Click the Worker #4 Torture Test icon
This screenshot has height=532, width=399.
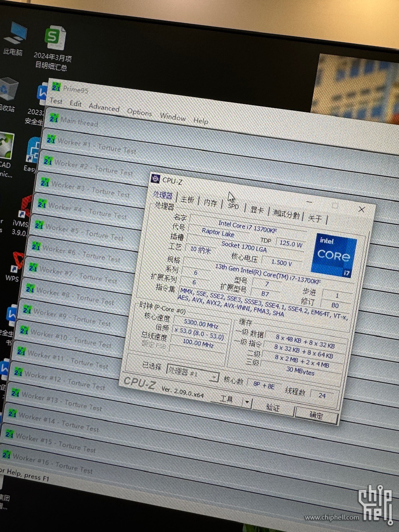(42, 204)
